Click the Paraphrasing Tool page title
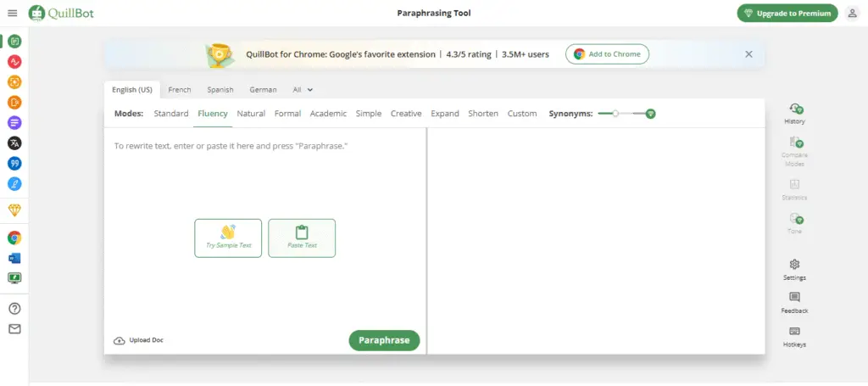This screenshot has width=868, height=386. (434, 13)
